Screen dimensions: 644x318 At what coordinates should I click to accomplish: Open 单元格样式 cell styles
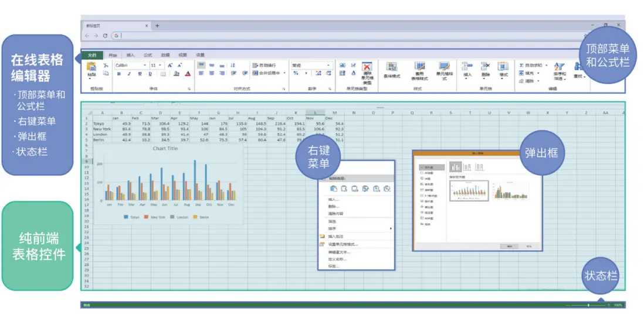click(444, 71)
